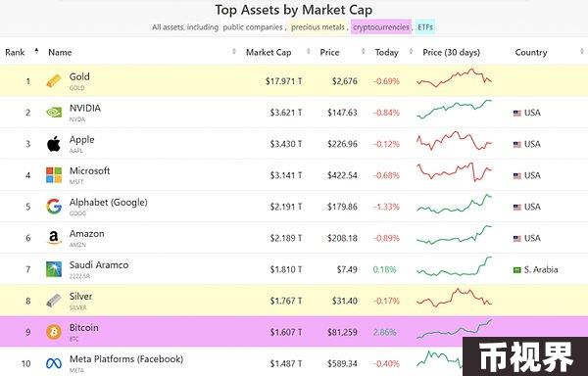Viewport: 588px width, 376px height.
Task: Sort table by Market Cap column
Action: click(x=269, y=53)
